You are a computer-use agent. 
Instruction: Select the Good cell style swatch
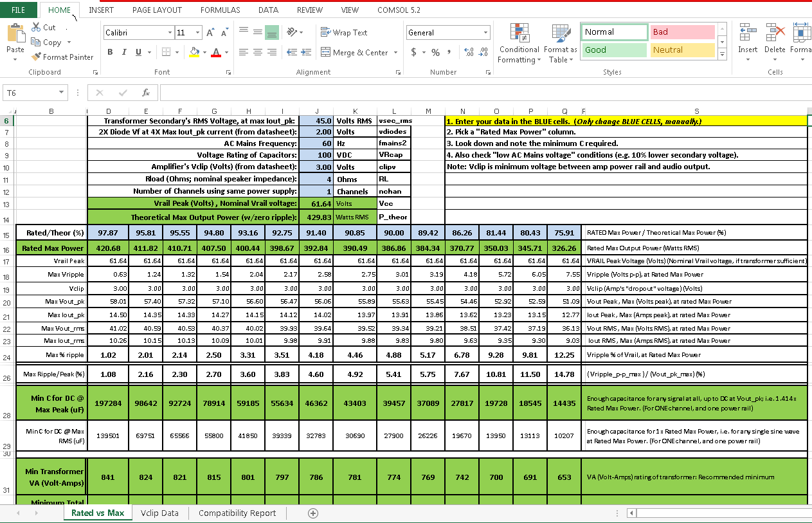pos(614,50)
